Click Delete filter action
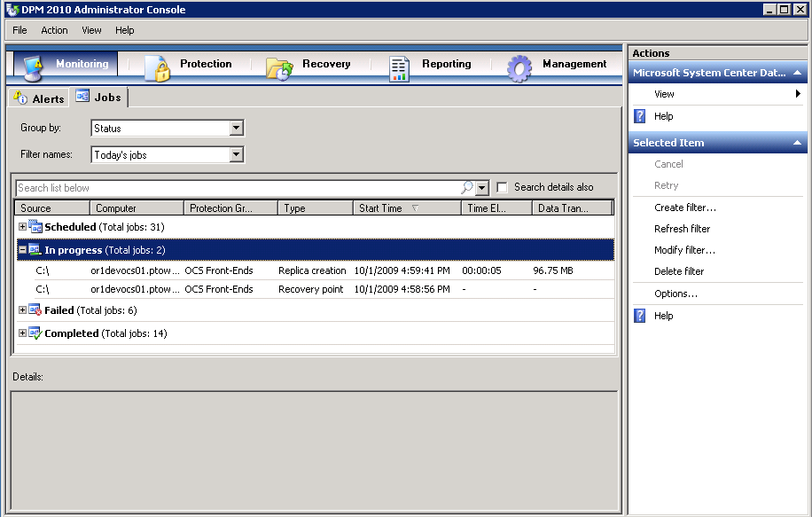 click(679, 271)
